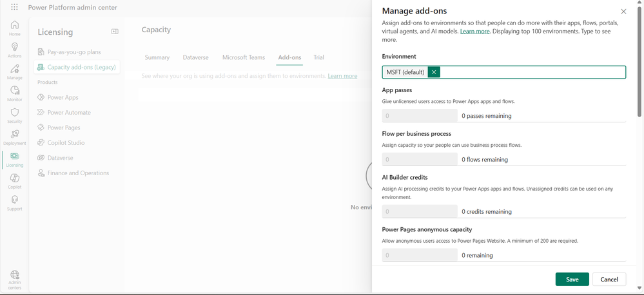The height and width of the screenshot is (295, 644).
Task: Click the App passes input field
Action: (x=420, y=116)
